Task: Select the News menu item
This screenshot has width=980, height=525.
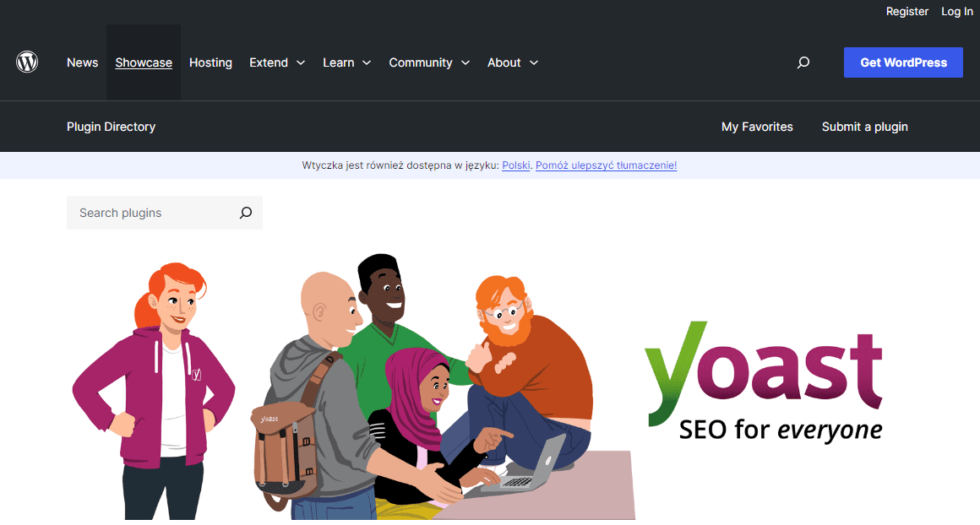Action: [x=82, y=62]
